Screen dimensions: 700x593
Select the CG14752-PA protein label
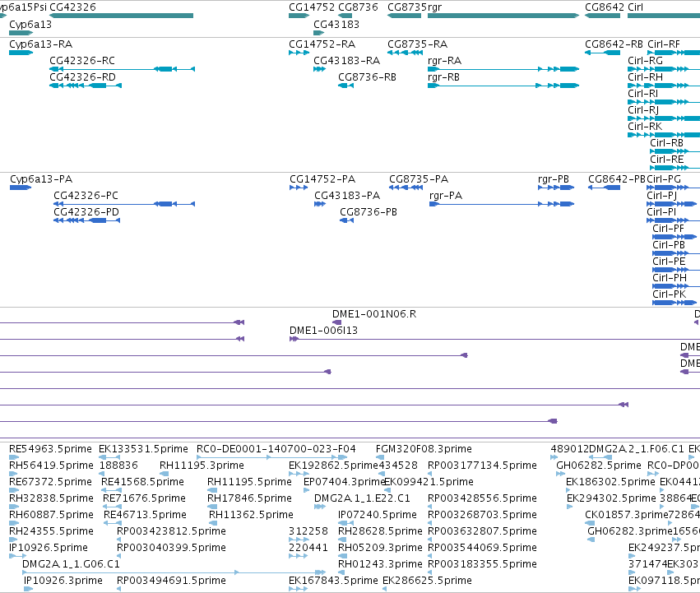coord(322,179)
